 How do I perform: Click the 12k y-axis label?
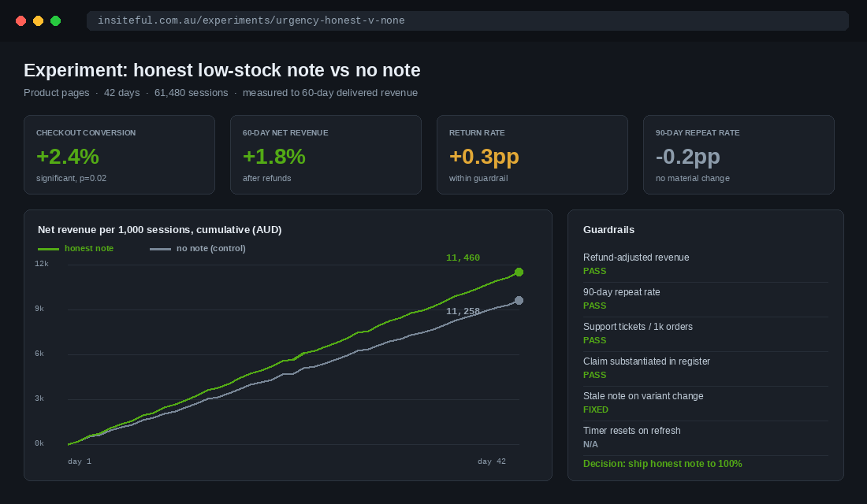click(x=42, y=264)
